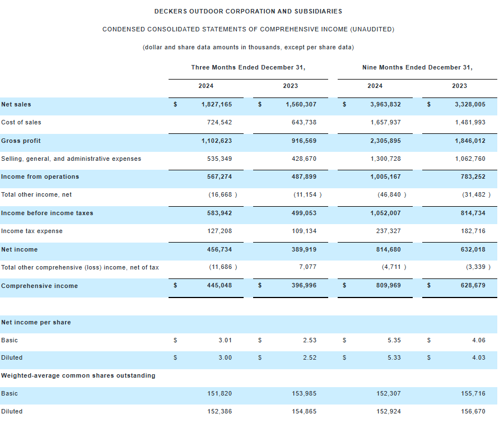Image resolution: width=504 pixels, height=423 pixels.
Task: Select comprehensive income value 809,969
Action: pos(389,285)
